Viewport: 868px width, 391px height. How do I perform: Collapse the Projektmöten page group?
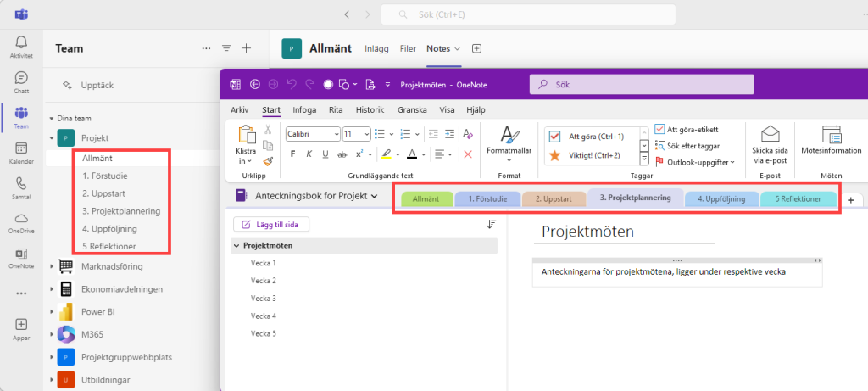click(x=236, y=245)
